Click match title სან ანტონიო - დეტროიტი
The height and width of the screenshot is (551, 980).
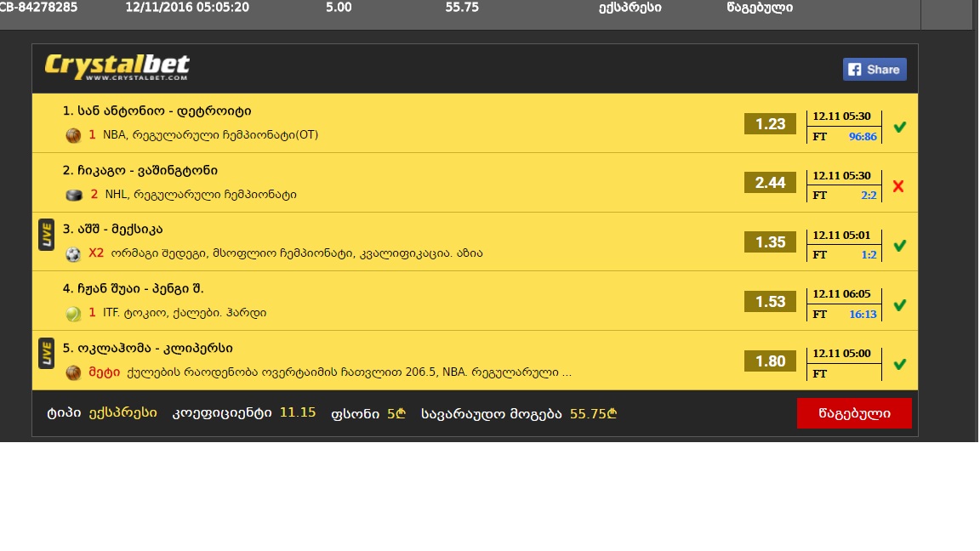157,111
